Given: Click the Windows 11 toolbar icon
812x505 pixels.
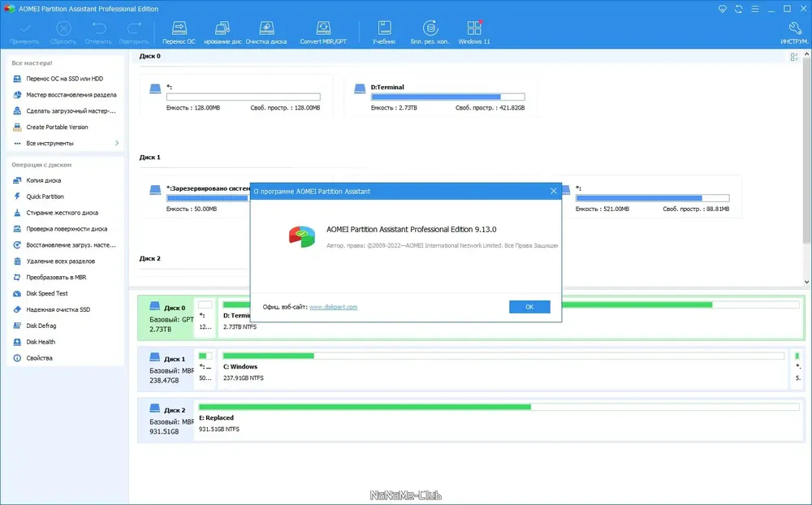Looking at the screenshot, I should pos(474,32).
